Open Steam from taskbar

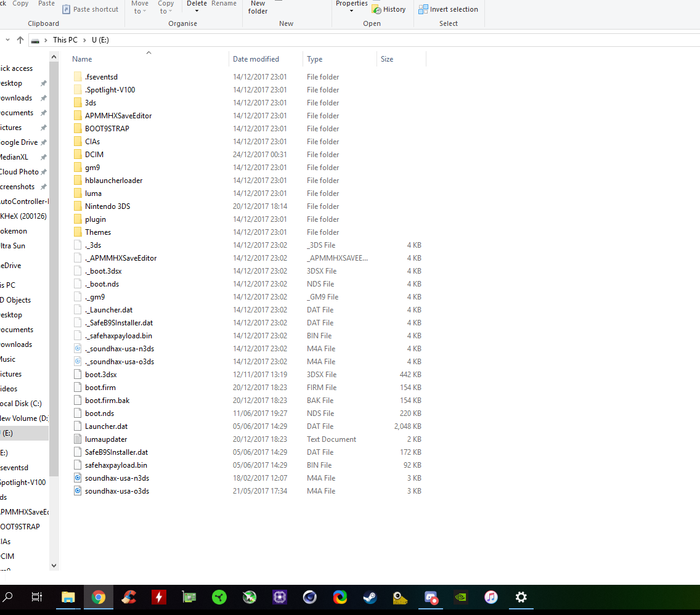[370, 597]
